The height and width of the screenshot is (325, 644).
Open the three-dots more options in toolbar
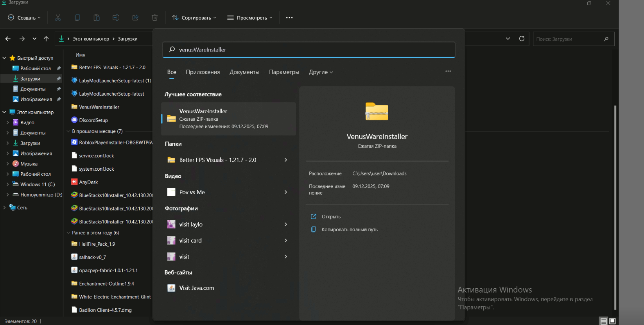(289, 18)
